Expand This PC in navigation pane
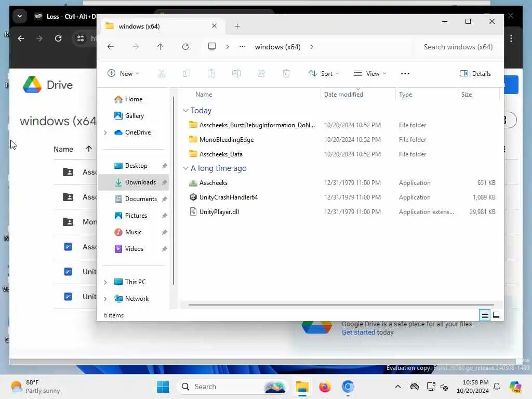This screenshot has height=399, width=532. pos(105,282)
